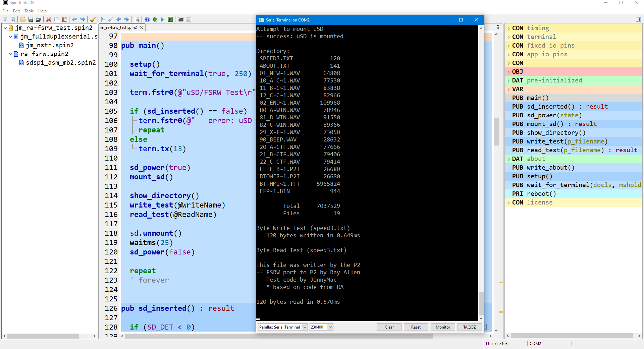The height and width of the screenshot is (349, 644).
Task: Open the Tools menu
Action: (29, 11)
